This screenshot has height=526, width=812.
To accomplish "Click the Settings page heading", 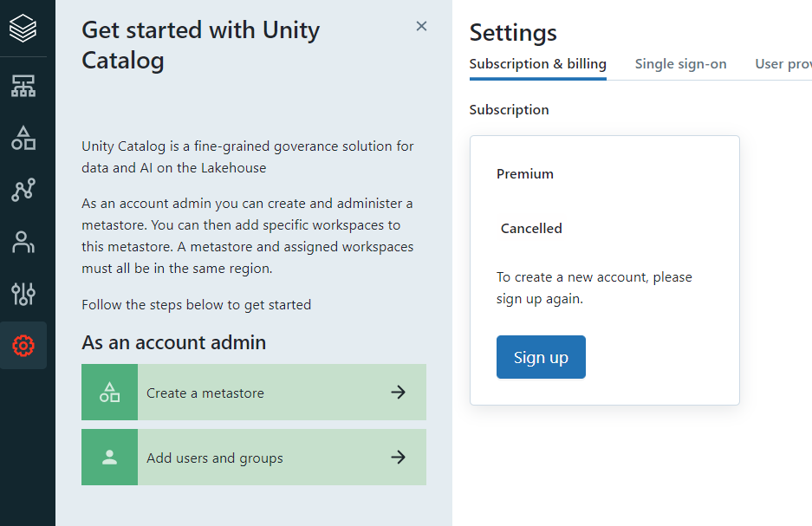I will click(513, 33).
